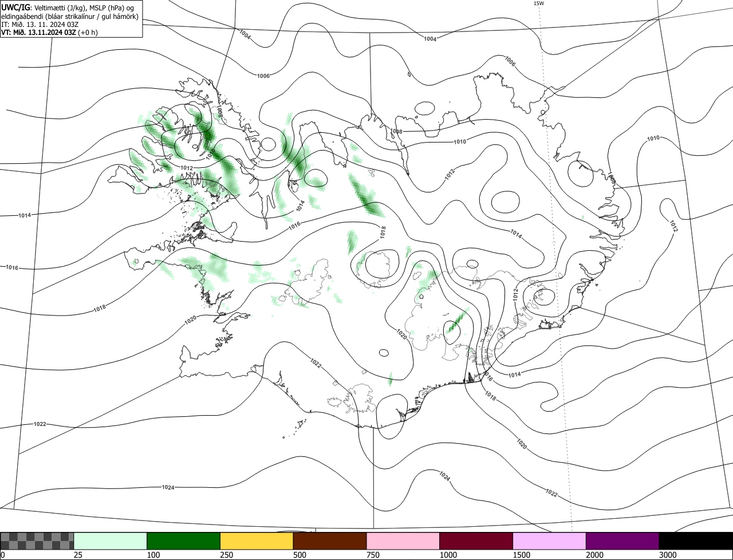733x560 pixels.
Task: Click the "15W" longitude label
Action: (x=538, y=3)
